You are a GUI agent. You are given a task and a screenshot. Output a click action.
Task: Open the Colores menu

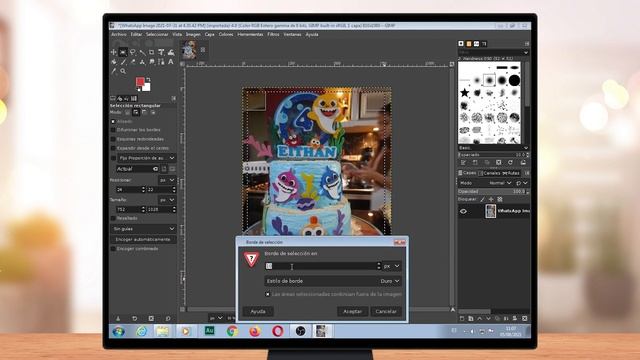coord(226,35)
